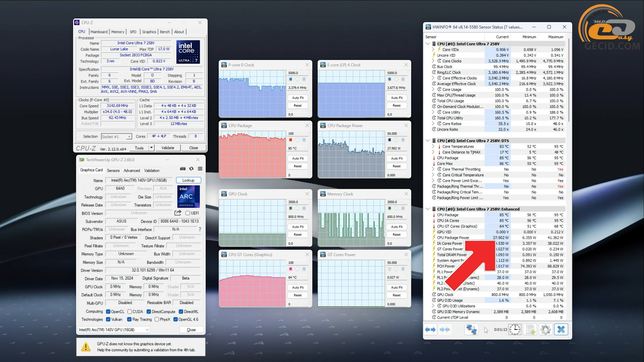Open HWiNFO remote network monitors icon
The height and width of the screenshot is (362, 644).
pyautogui.click(x=471, y=329)
